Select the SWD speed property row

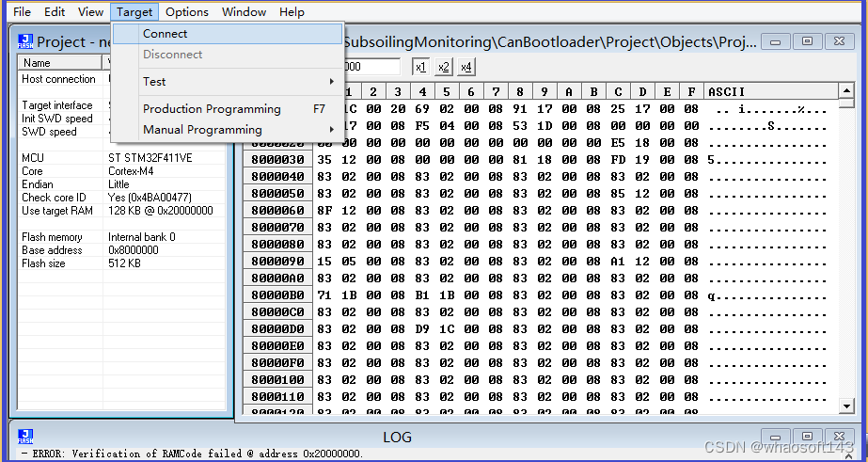coord(121,132)
